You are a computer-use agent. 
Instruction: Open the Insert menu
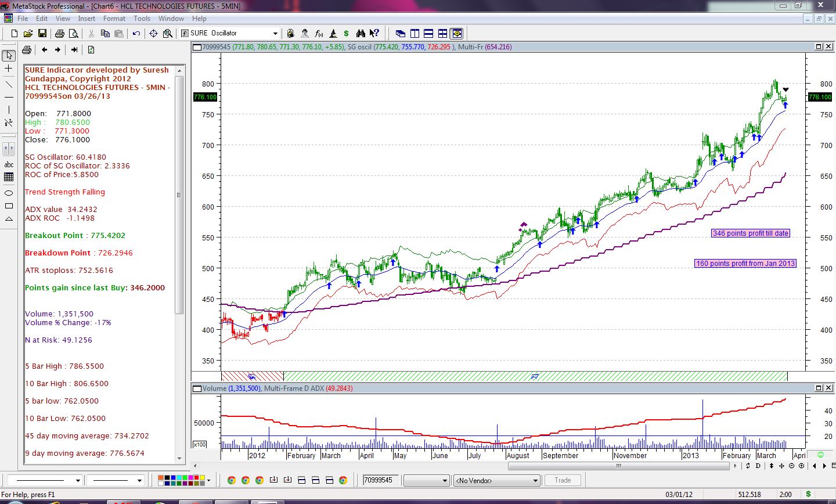pyautogui.click(x=87, y=19)
